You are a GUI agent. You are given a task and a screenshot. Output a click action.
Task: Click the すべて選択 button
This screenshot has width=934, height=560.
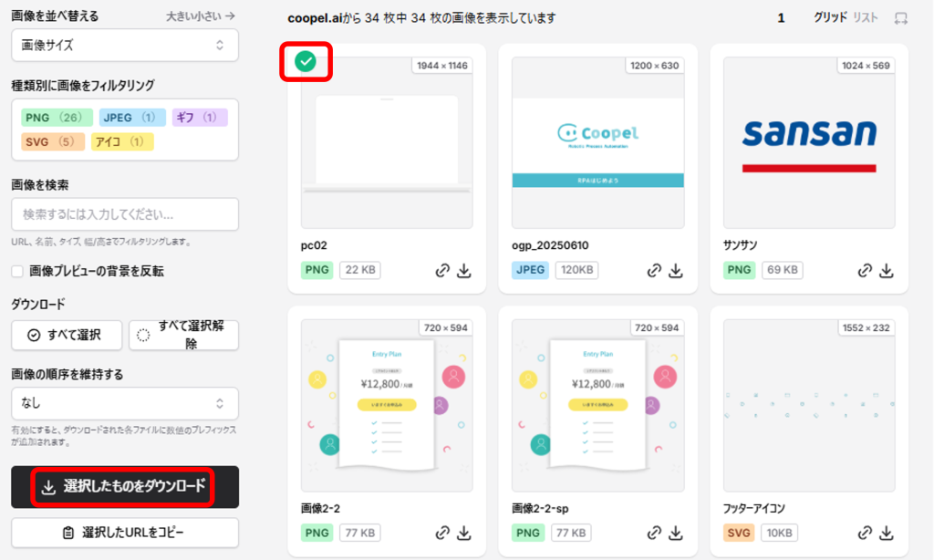[67, 336]
